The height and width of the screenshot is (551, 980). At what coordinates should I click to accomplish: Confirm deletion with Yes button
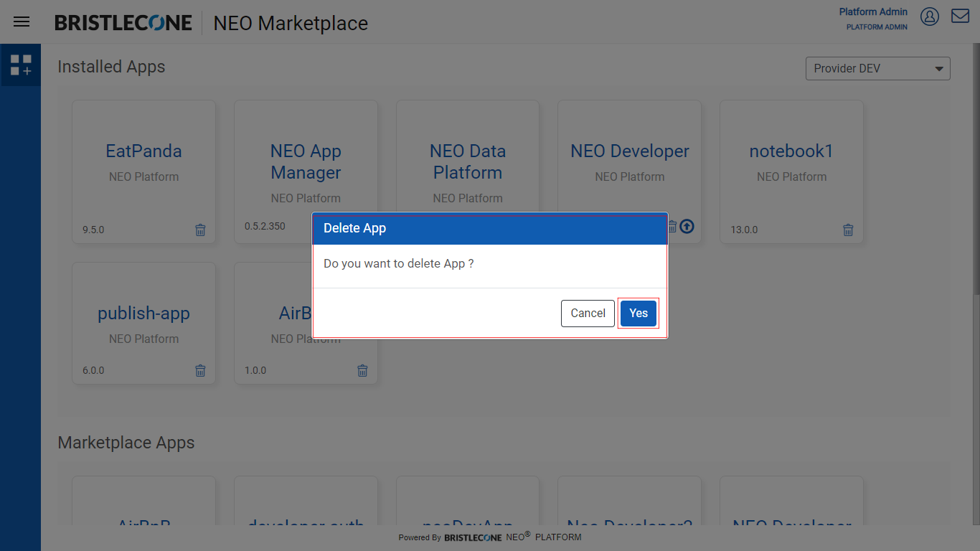[639, 314]
